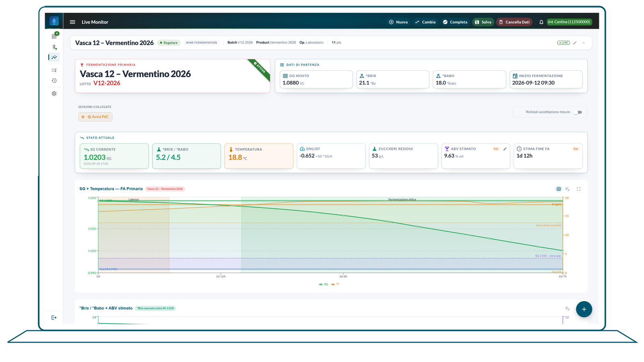Click the Cancella Dati button
The height and width of the screenshot is (362, 644).
(x=514, y=22)
